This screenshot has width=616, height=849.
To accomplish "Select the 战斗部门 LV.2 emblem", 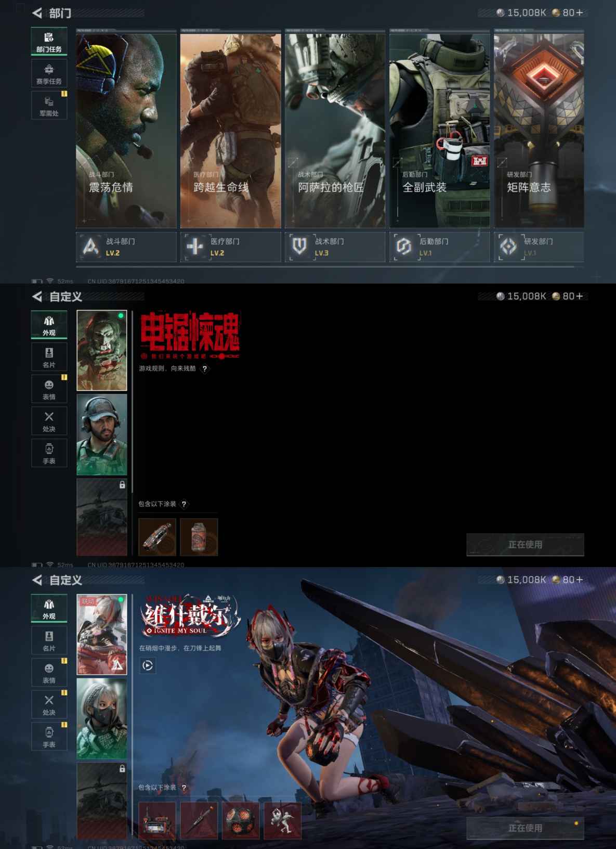I will click(x=91, y=247).
